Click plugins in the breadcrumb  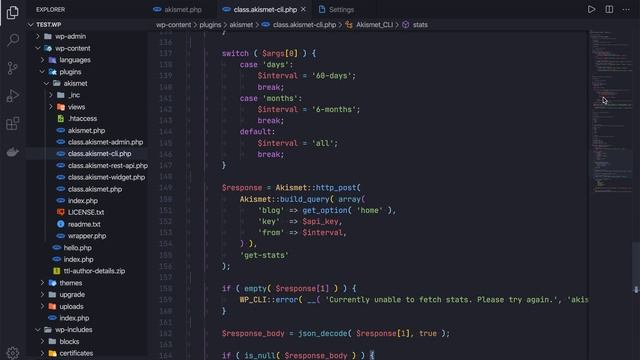point(210,25)
